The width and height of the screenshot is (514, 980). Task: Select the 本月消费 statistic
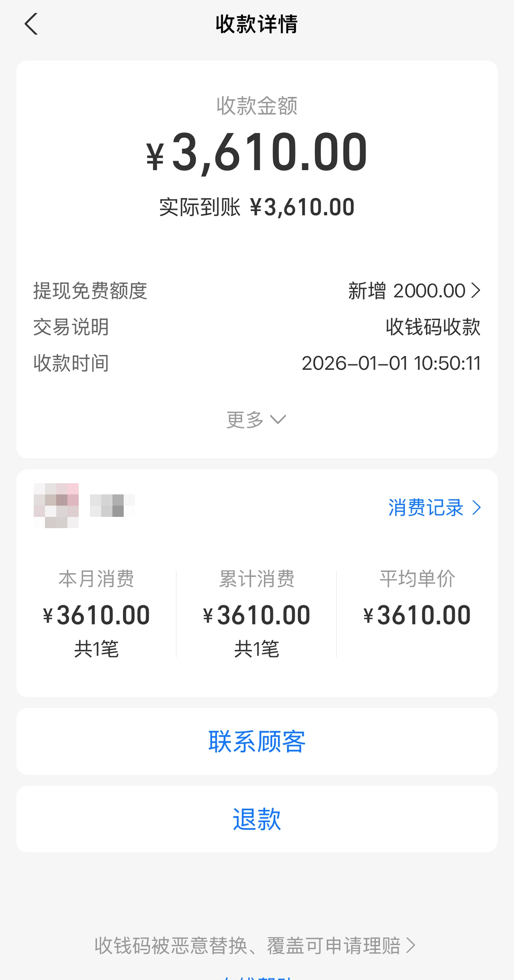click(x=96, y=614)
